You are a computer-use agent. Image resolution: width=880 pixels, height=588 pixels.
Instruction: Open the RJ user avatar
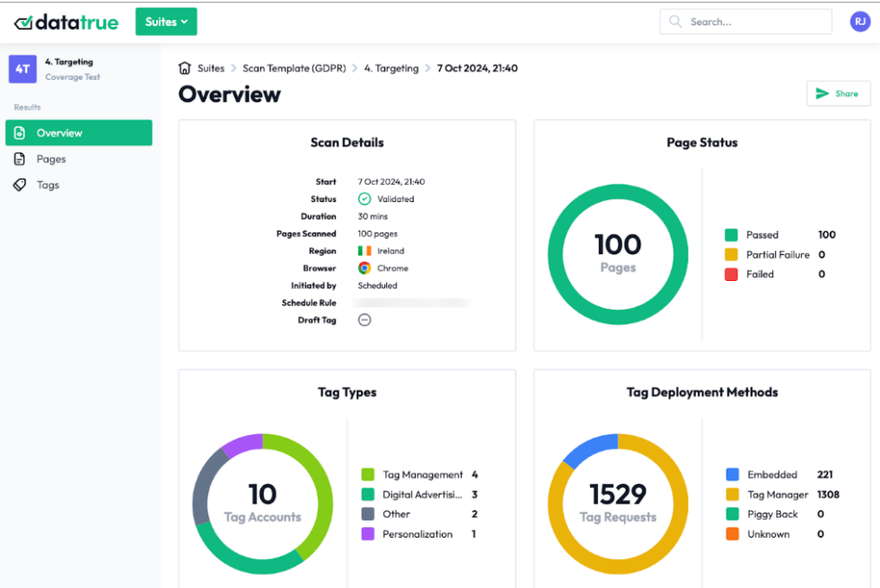pyautogui.click(x=860, y=22)
